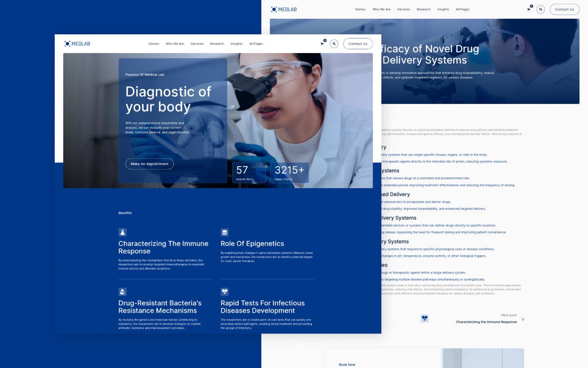Image resolution: width=588 pixels, height=368 pixels.
Task: Open the cart icon on the back page header
Action: click(x=528, y=9)
